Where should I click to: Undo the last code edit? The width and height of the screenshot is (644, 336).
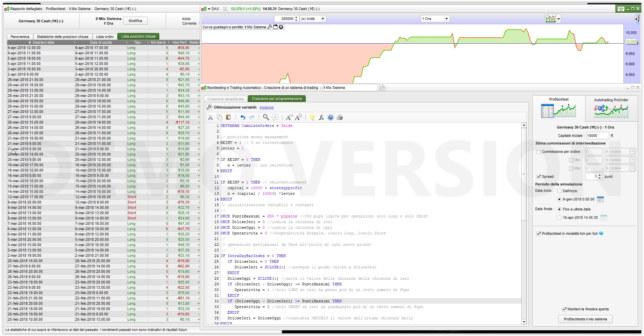point(243,117)
